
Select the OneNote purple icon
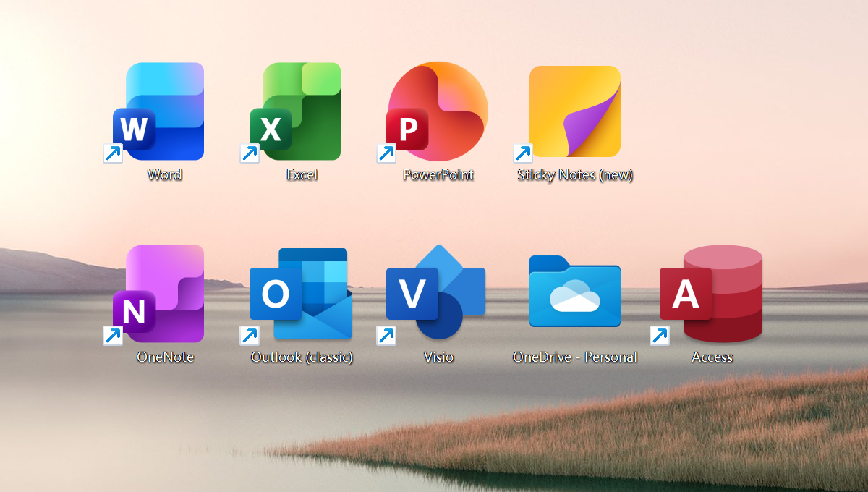click(161, 294)
